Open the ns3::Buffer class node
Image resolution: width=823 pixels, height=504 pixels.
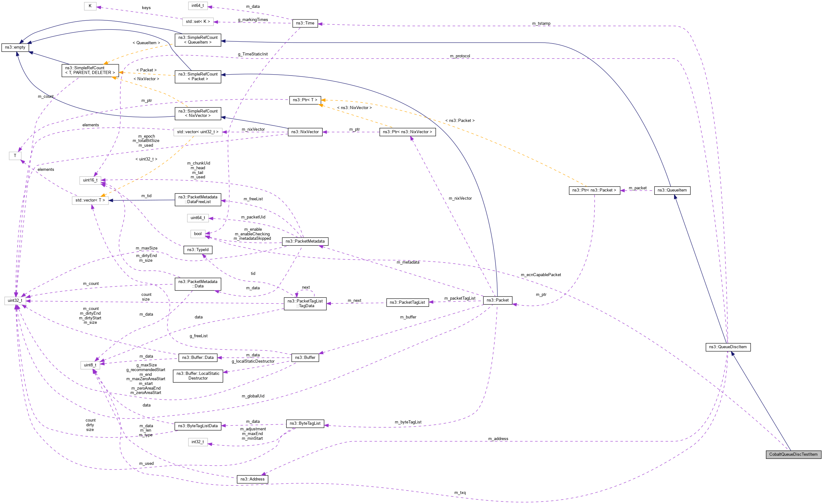coord(305,357)
